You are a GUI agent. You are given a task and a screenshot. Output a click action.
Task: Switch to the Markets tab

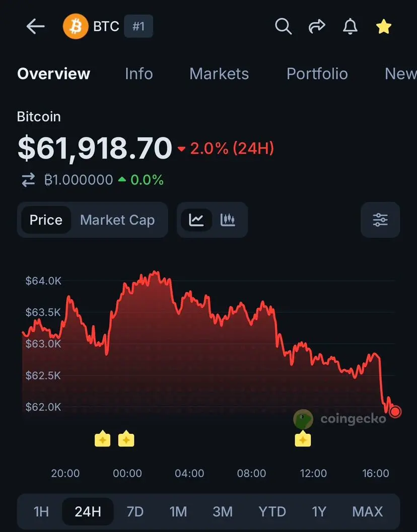coord(219,73)
